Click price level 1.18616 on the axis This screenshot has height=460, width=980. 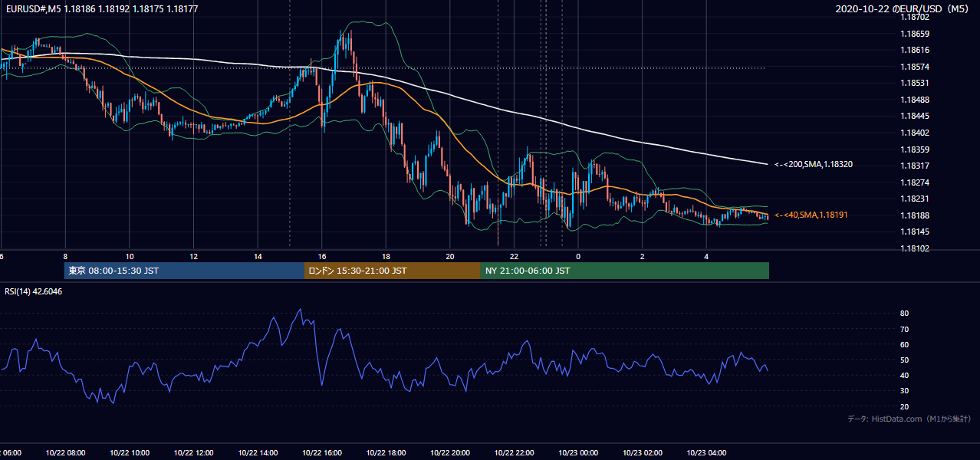point(915,50)
